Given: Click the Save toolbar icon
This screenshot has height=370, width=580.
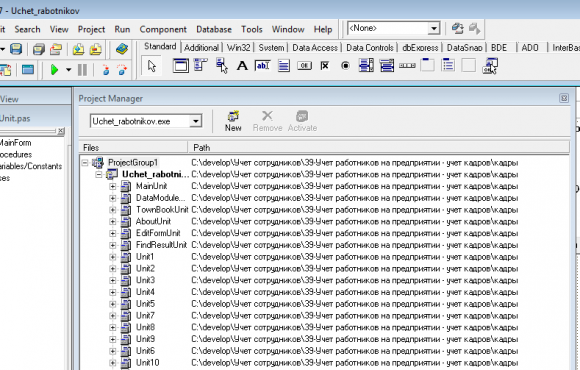Looking at the screenshot, I should [16, 49].
